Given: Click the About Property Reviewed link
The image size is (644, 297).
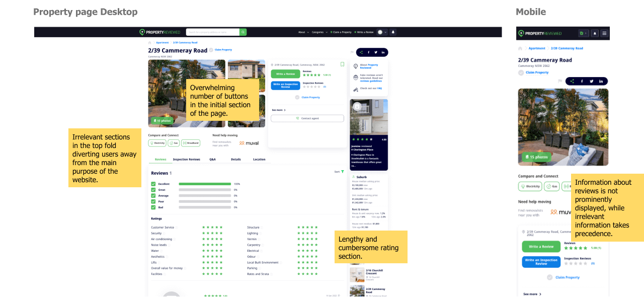Looking at the screenshot, I should coord(369,66).
